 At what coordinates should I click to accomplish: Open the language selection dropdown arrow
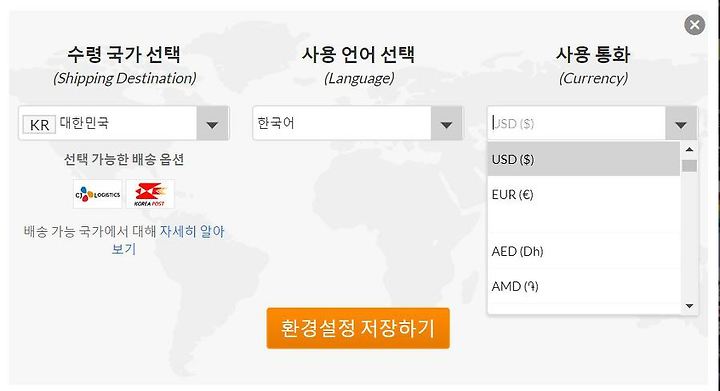446,123
